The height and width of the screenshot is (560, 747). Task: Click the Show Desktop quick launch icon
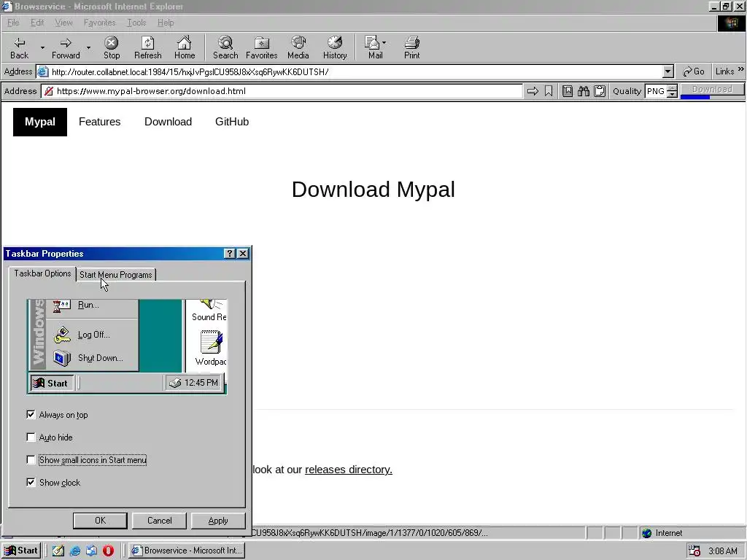click(x=58, y=551)
